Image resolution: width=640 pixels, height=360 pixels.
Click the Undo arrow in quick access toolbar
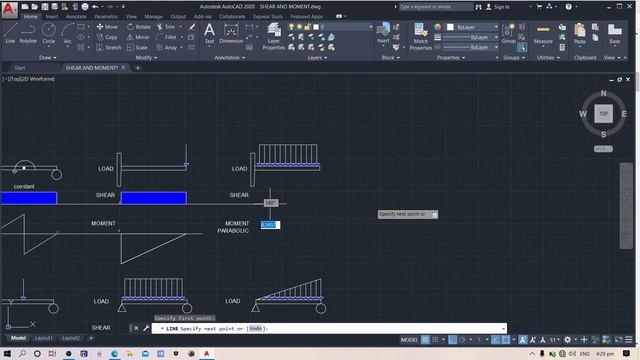tap(95, 7)
